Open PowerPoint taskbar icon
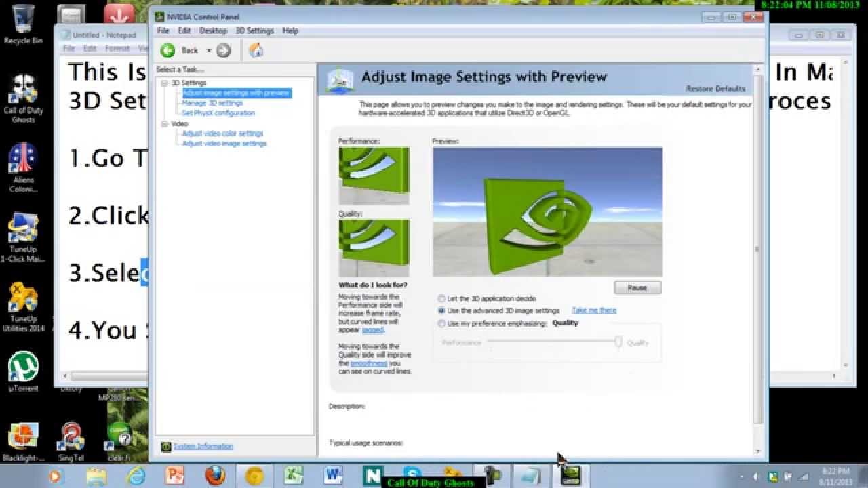 (175, 476)
